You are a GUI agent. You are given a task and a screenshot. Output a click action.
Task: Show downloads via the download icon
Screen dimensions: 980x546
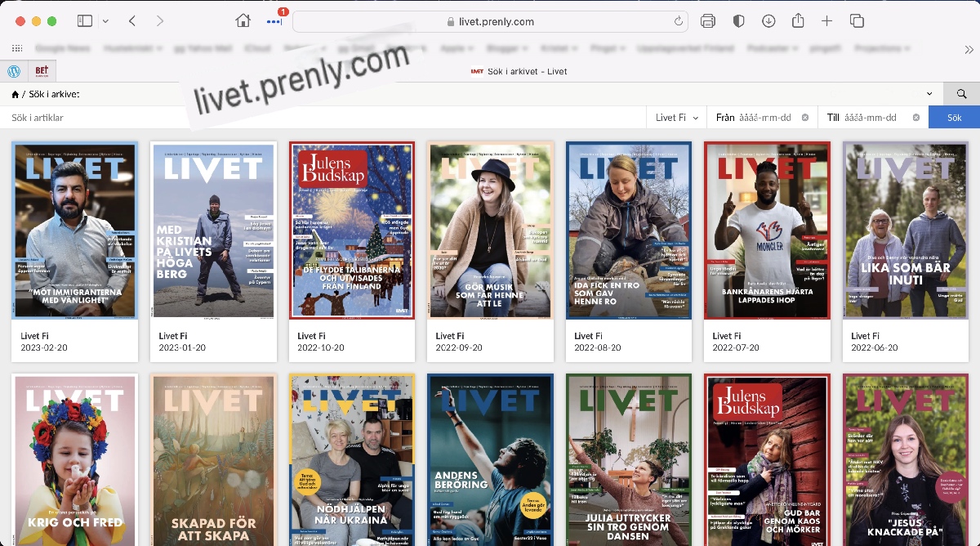coord(768,21)
